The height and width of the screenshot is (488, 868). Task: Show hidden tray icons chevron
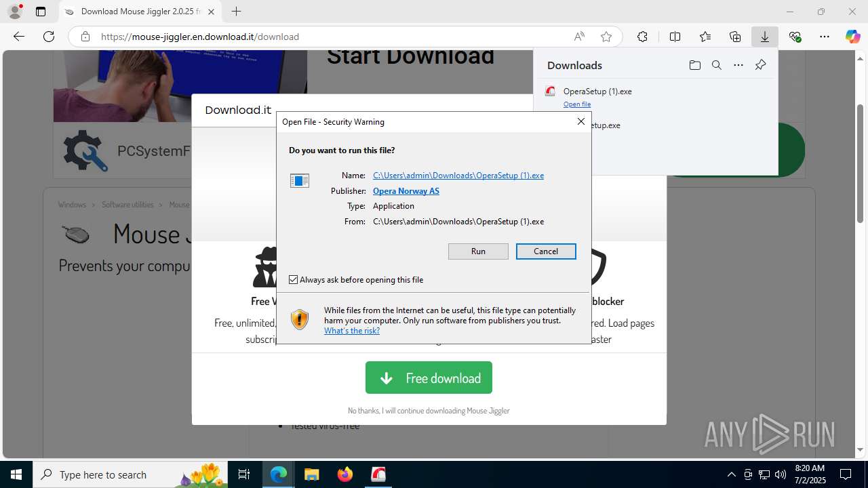tap(731, 474)
